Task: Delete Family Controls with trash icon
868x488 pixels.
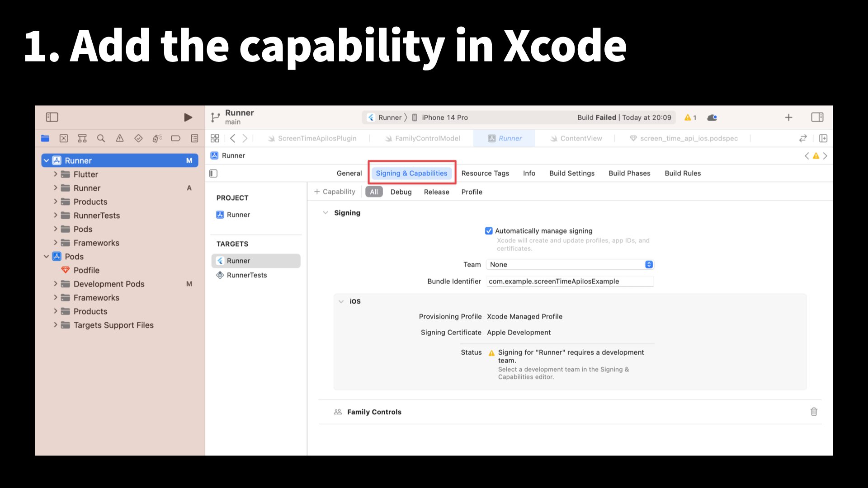Action: [814, 412]
